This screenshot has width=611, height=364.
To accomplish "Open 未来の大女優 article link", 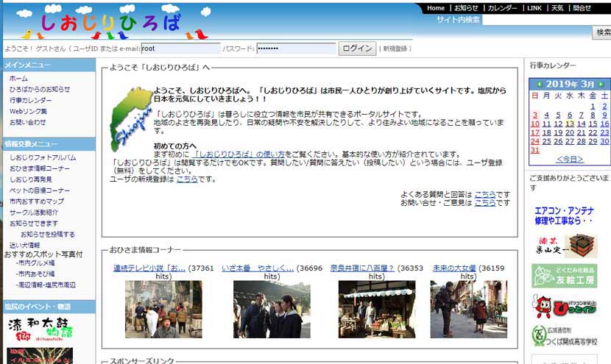I will (x=454, y=268).
